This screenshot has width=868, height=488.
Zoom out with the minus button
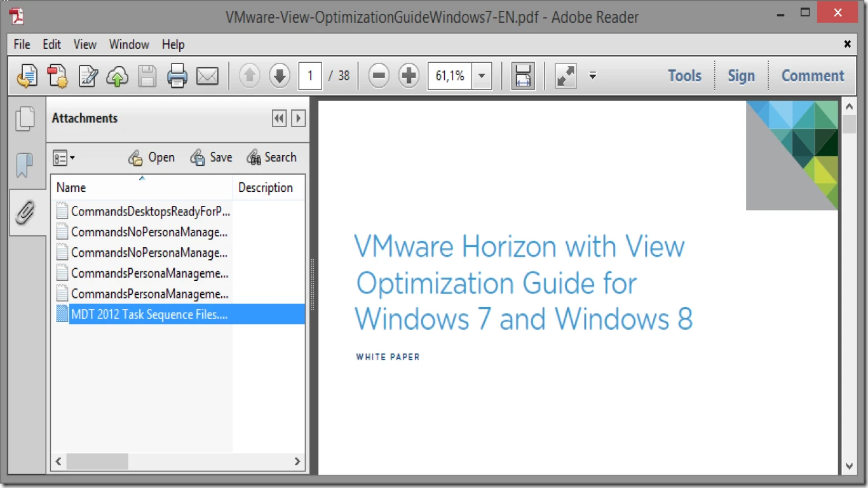[379, 76]
